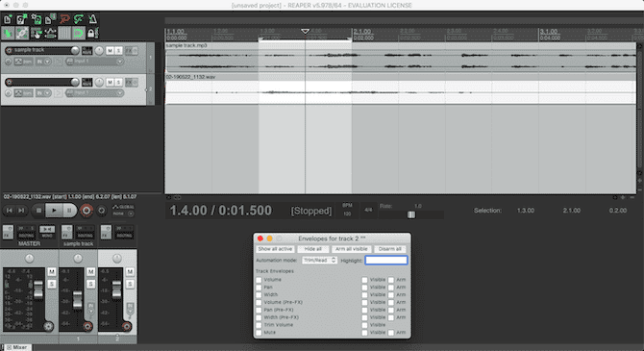
Task: Click the Highlight text field
Action: pos(386,261)
